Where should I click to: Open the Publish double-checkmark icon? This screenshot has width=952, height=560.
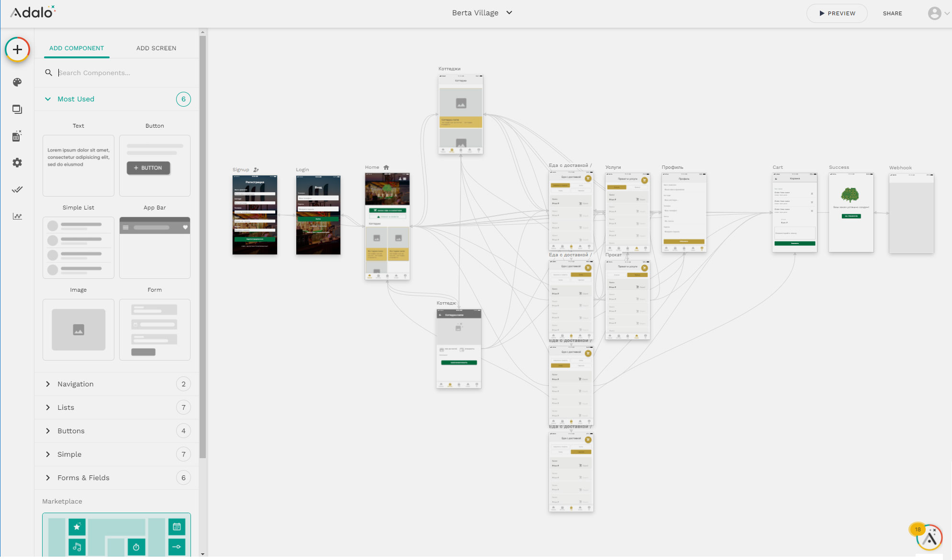(x=17, y=189)
